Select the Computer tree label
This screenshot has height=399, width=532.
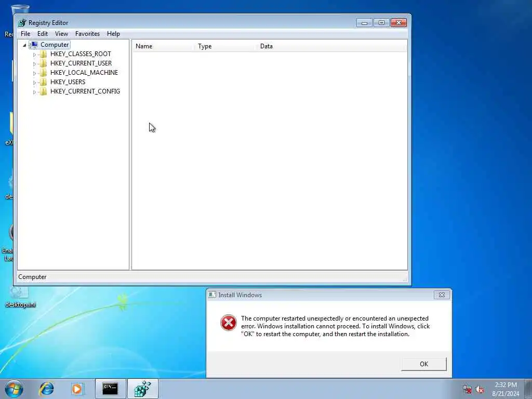55,45
